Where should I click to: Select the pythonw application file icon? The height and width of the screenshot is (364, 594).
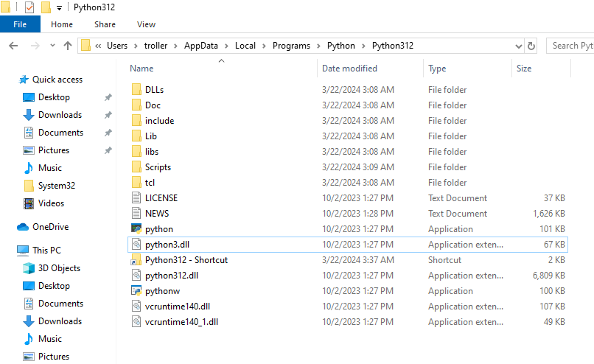coord(136,291)
